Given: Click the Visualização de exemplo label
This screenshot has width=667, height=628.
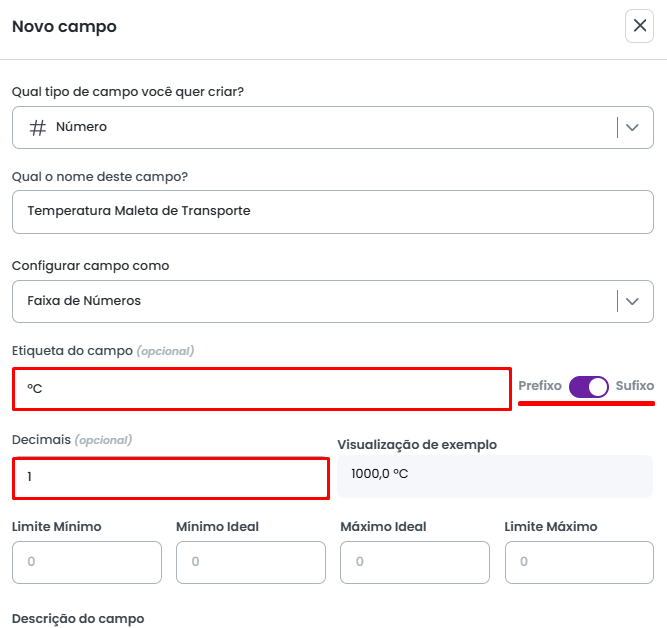Looking at the screenshot, I should [x=417, y=445].
